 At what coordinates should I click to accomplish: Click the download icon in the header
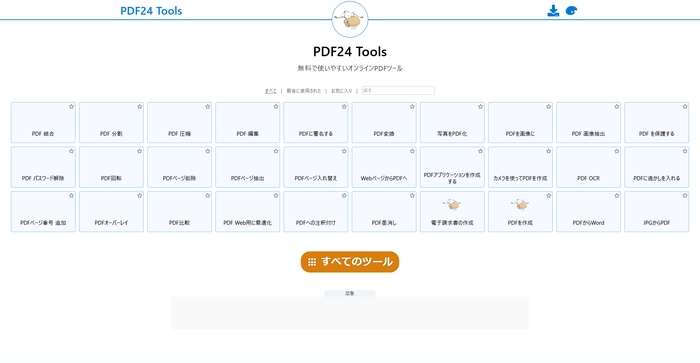pyautogui.click(x=553, y=11)
